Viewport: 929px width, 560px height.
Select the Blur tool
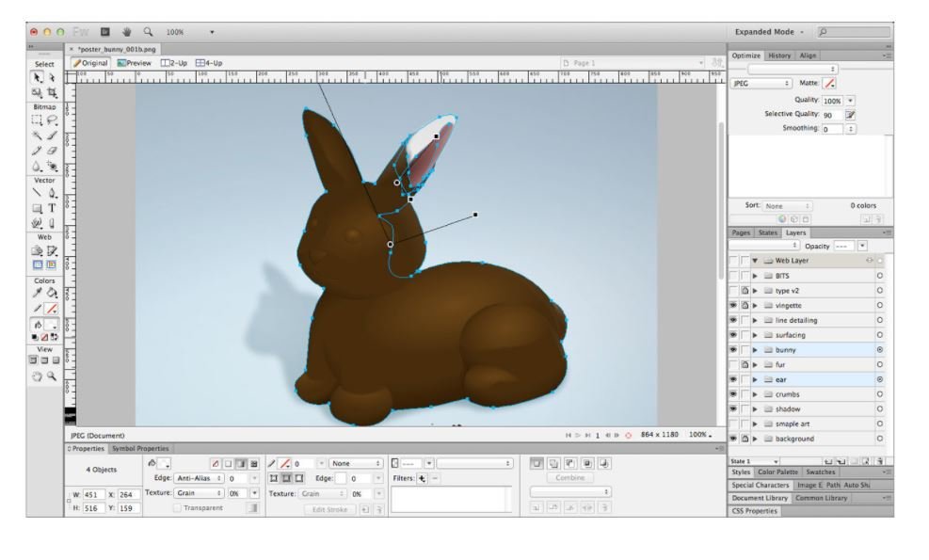pos(38,167)
